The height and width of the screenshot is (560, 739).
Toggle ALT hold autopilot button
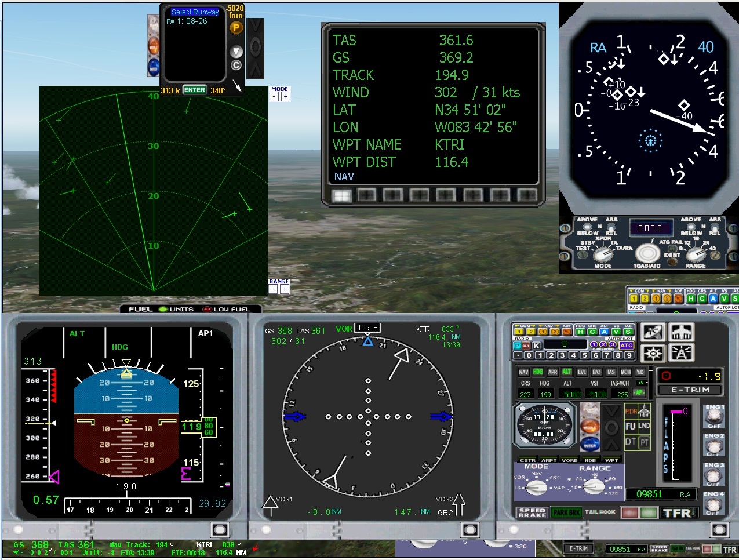[x=567, y=372]
